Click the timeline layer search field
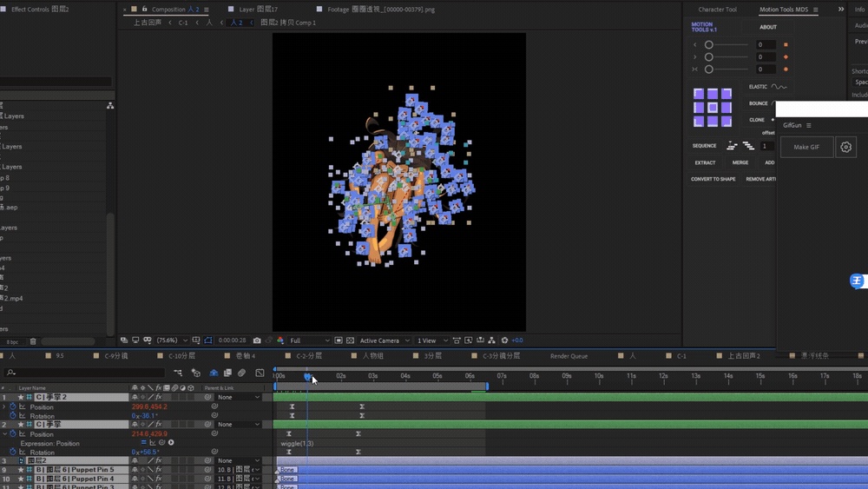Screen dimensions: 868x489 [x=85, y=373]
